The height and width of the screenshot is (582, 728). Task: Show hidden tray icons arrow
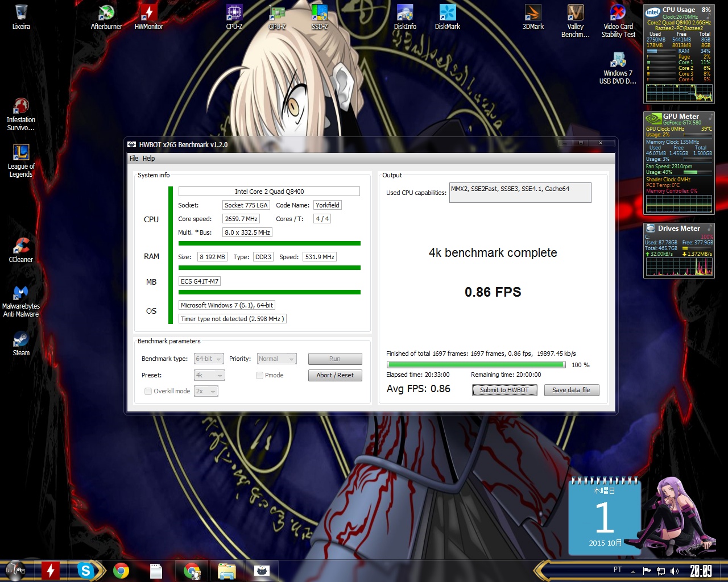(x=633, y=571)
